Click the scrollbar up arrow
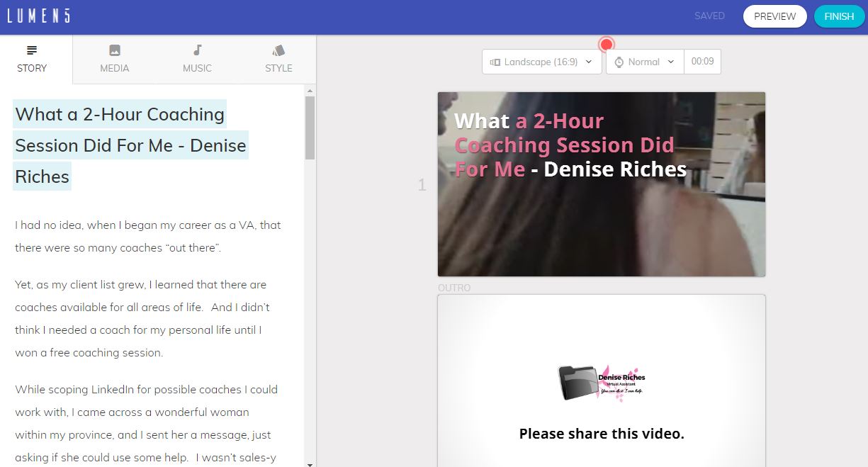Screen dimensions: 868x467 [x=310, y=89]
